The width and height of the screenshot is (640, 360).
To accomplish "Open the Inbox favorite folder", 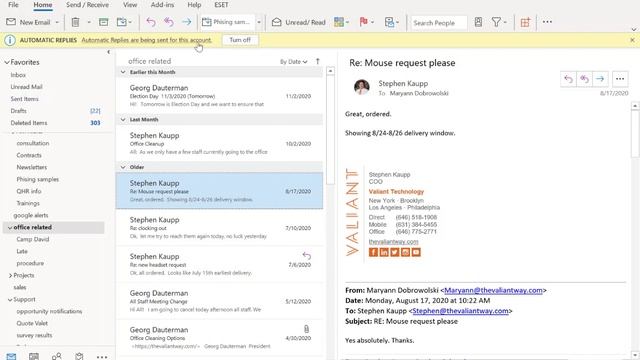I will click(x=18, y=75).
